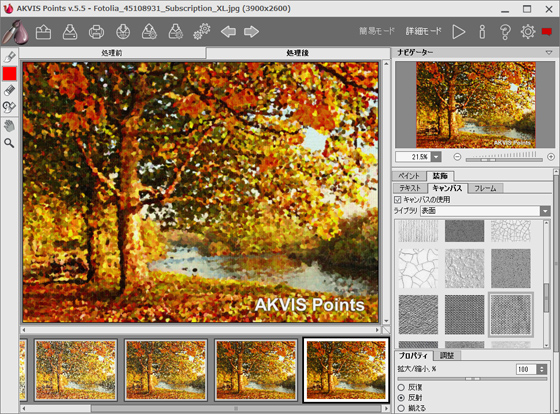
Task: Select the highlighted last preset thumbnail
Action: (x=346, y=370)
